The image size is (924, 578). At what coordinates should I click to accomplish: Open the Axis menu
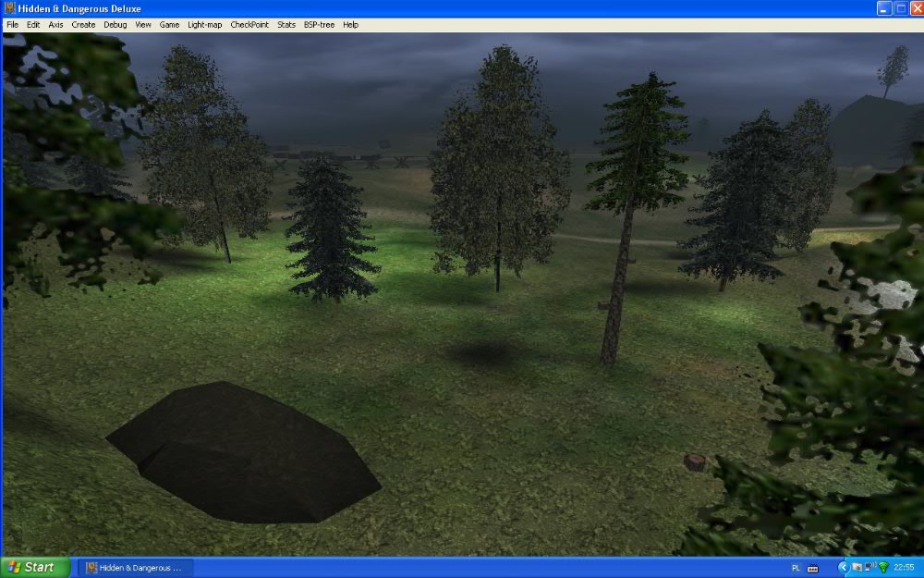tap(55, 25)
